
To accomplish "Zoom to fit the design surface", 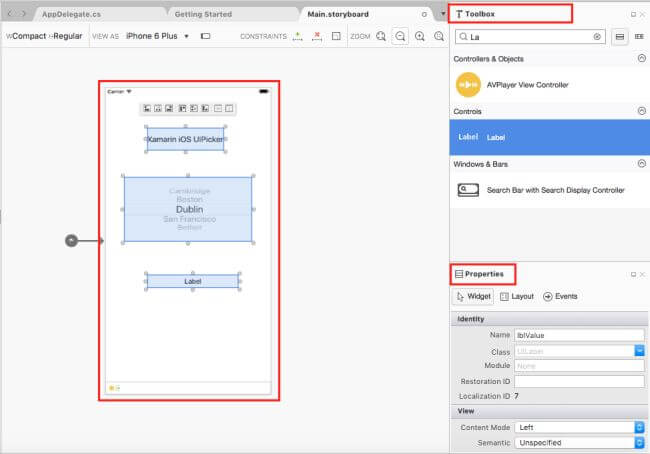I will [x=381, y=36].
